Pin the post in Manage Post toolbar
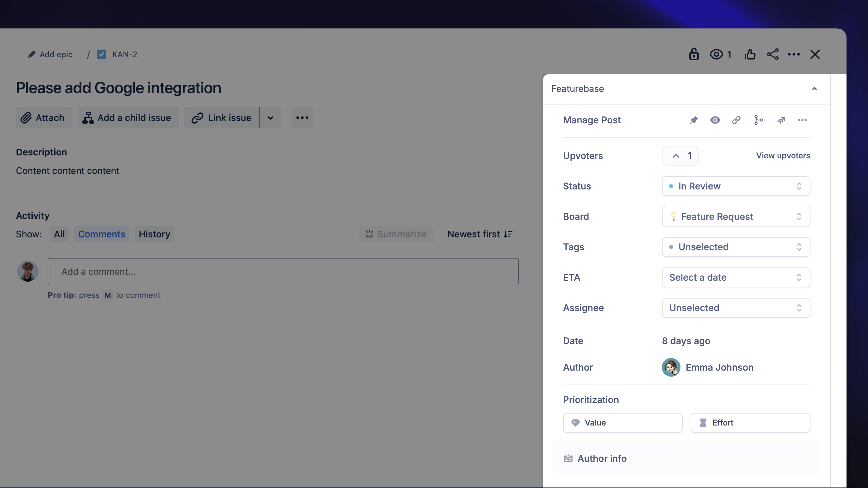 pyautogui.click(x=694, y=120)
